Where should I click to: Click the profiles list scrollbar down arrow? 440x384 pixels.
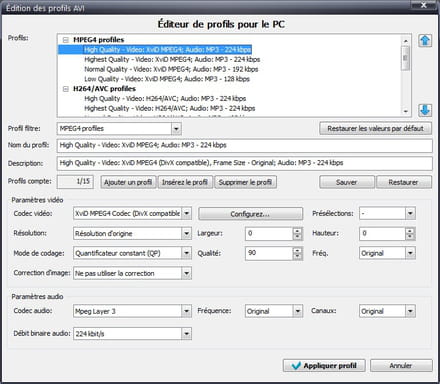[405, 111]
